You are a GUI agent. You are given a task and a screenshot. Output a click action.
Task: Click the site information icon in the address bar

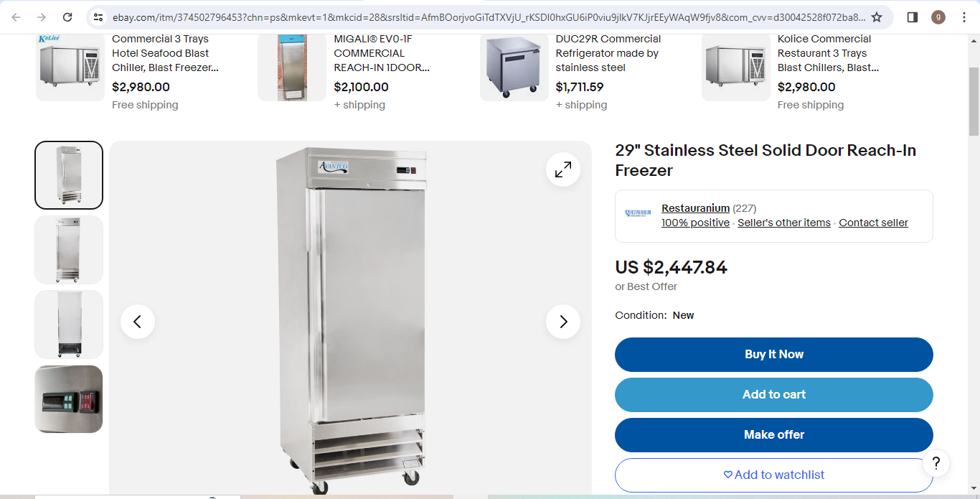99,17
